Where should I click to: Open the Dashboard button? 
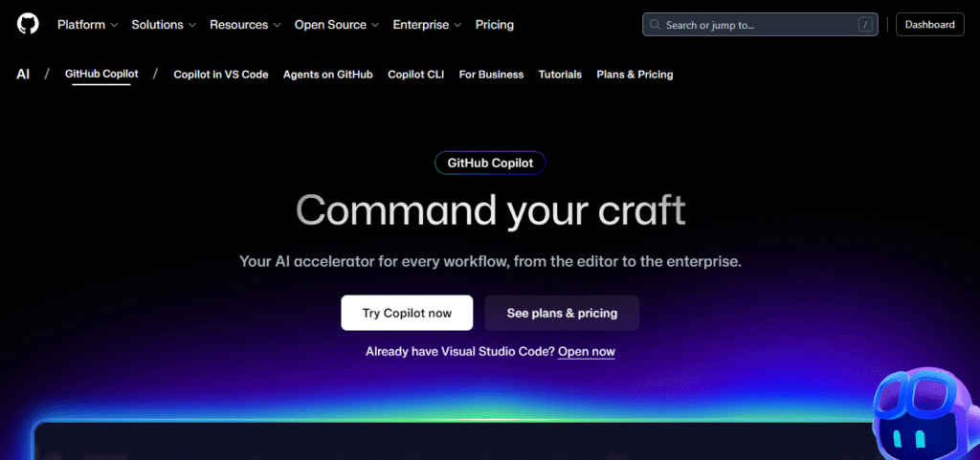coord(929,25)
